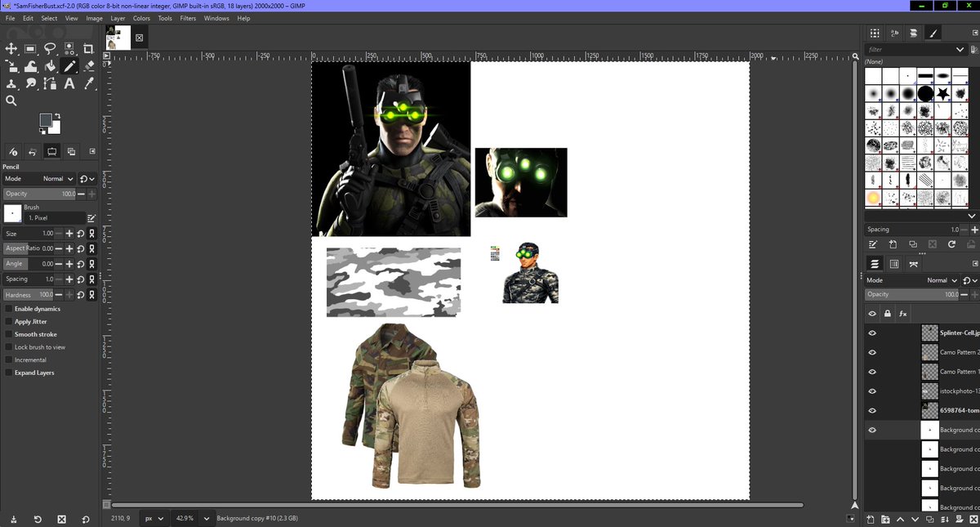
Task: Open the Filters menu
Action: click(188, 18)
